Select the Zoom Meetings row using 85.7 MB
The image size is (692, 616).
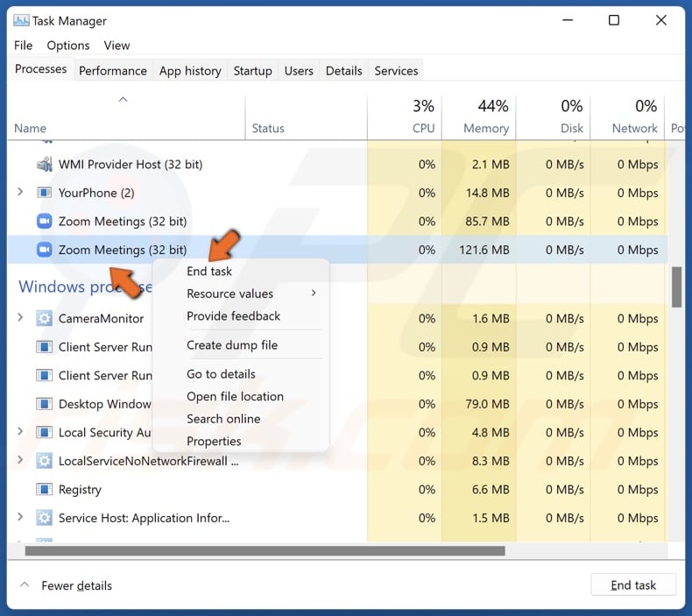pyautogui.click(x=337, y=221)
